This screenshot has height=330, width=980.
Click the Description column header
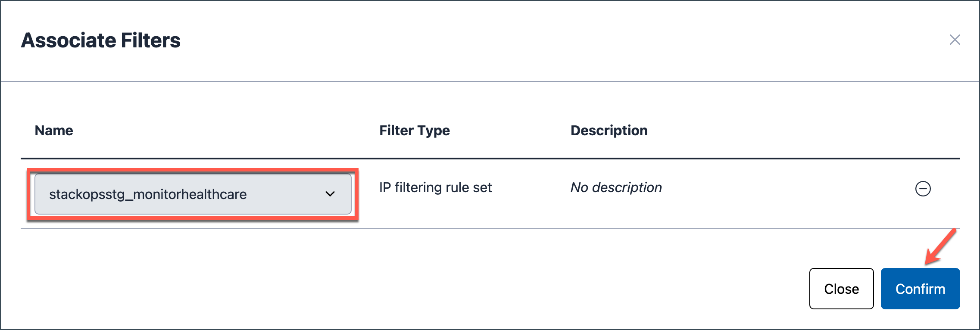tap(609, 131)
